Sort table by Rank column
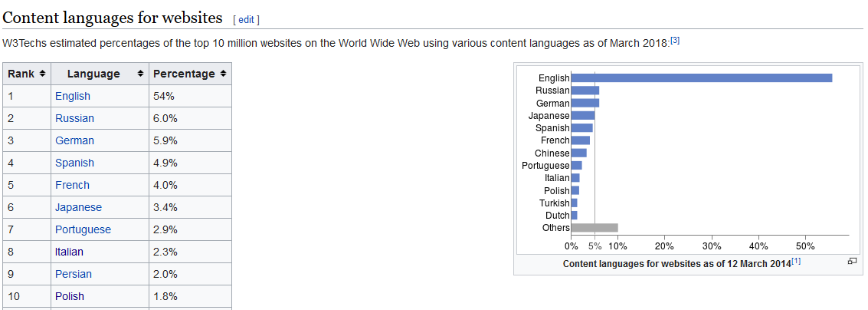The image size is (868, 310). point(42,74)
